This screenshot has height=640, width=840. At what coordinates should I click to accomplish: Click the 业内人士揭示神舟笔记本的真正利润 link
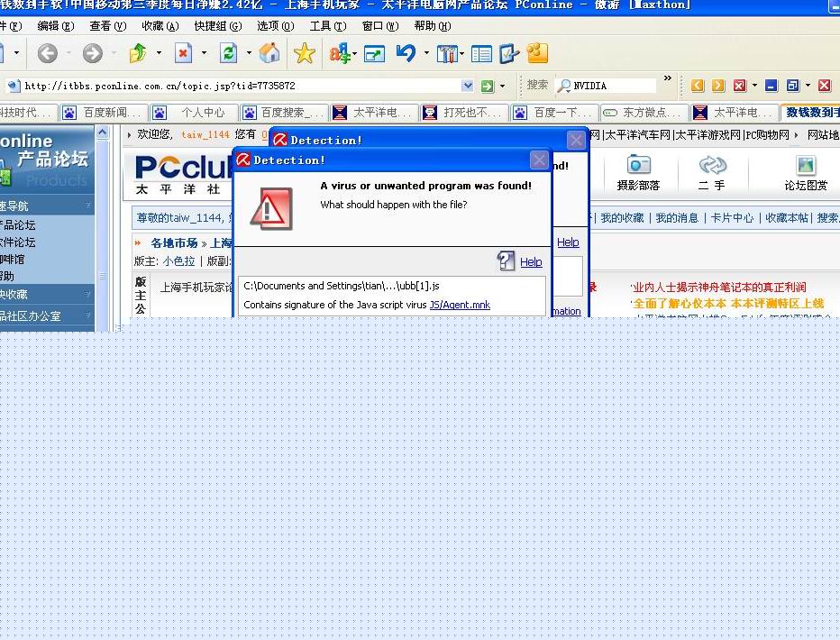coord(719,287)
